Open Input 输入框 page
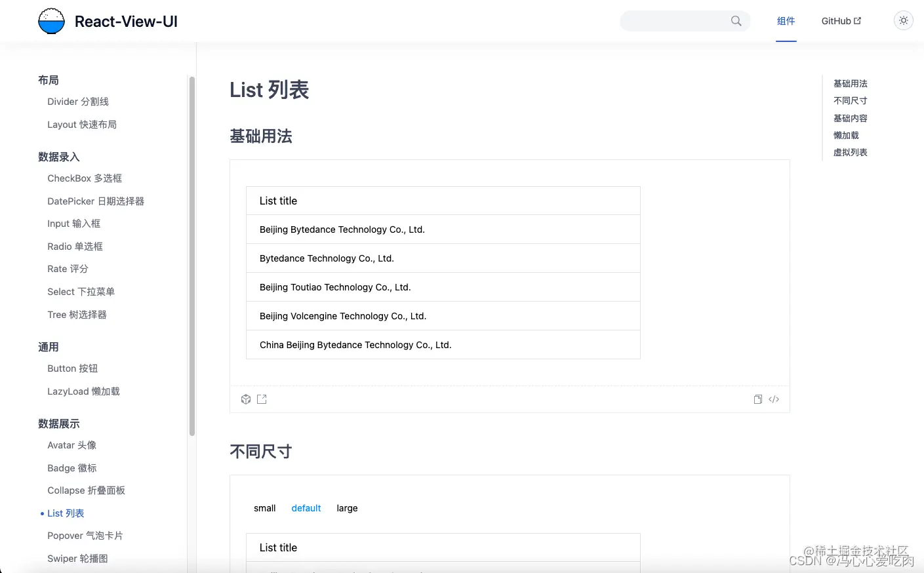The image size is (924, 573). coord(73,224)
